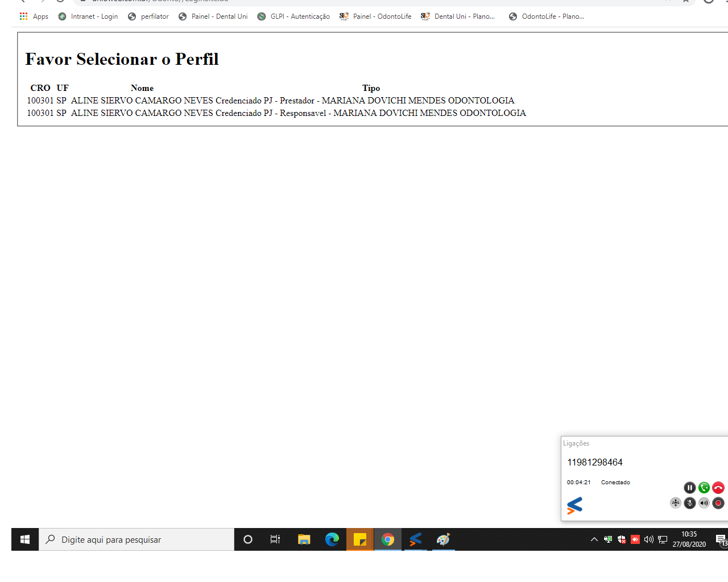Image resolution: width=728 pixels, height=582 pixels.
Task: Expand hidden system tray icons
Action: [594, 539]
